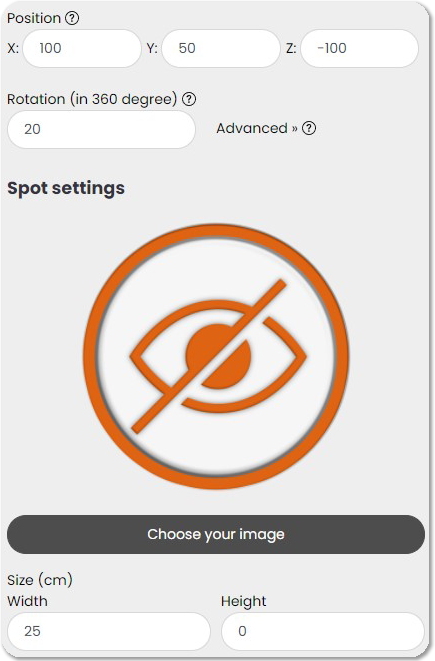Click the X: label before first field
The image size is (435, 661).
click(x=13, y=48)
